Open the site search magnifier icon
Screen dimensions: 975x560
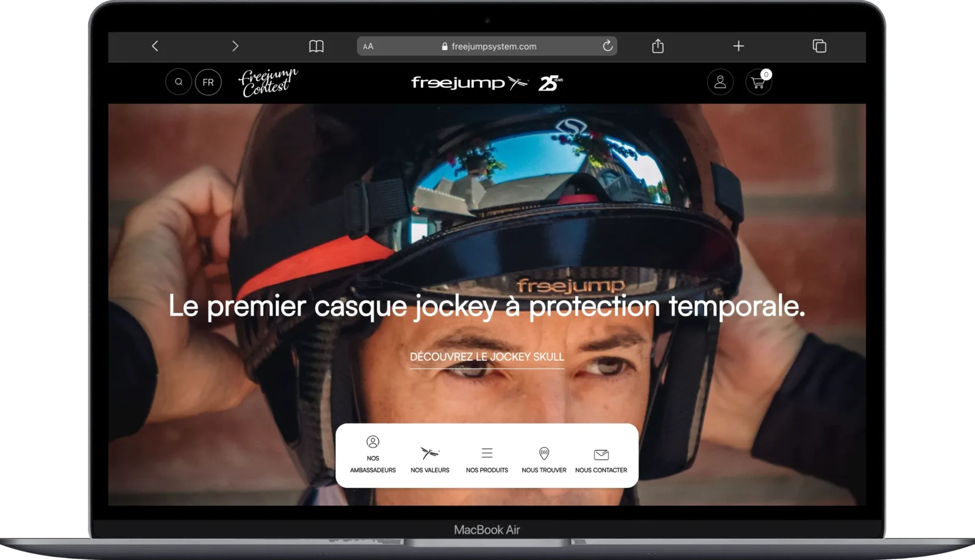point(179,82)
